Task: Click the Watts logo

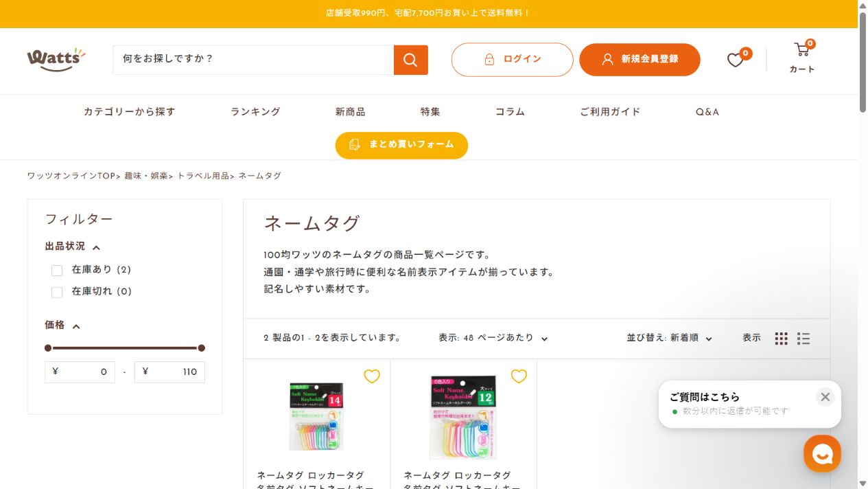Action: (56, 60)
